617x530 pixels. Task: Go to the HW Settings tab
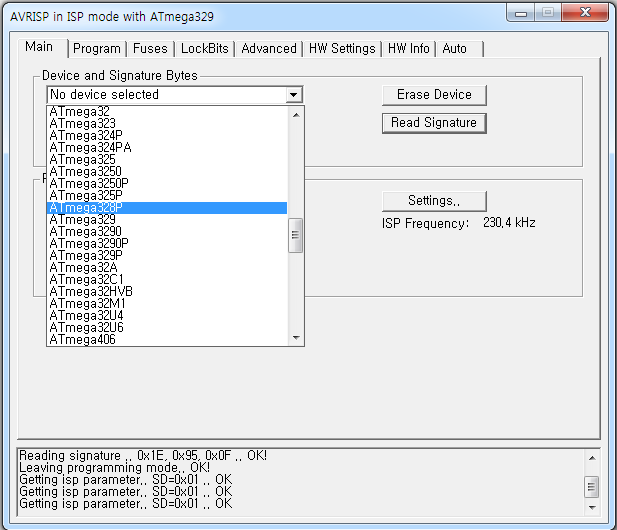click(x=342, y=49)
